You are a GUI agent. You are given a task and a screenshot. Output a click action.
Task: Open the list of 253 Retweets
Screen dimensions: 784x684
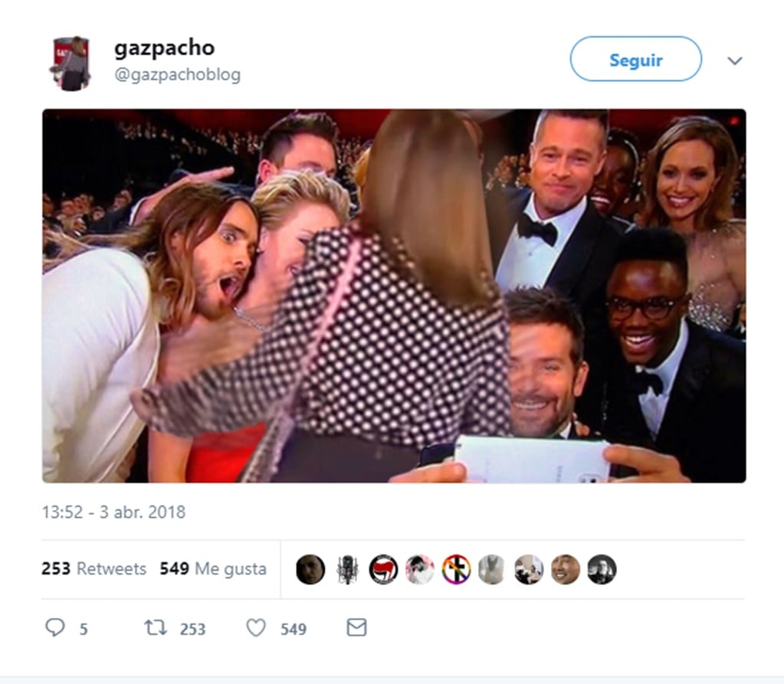[95, 569]
